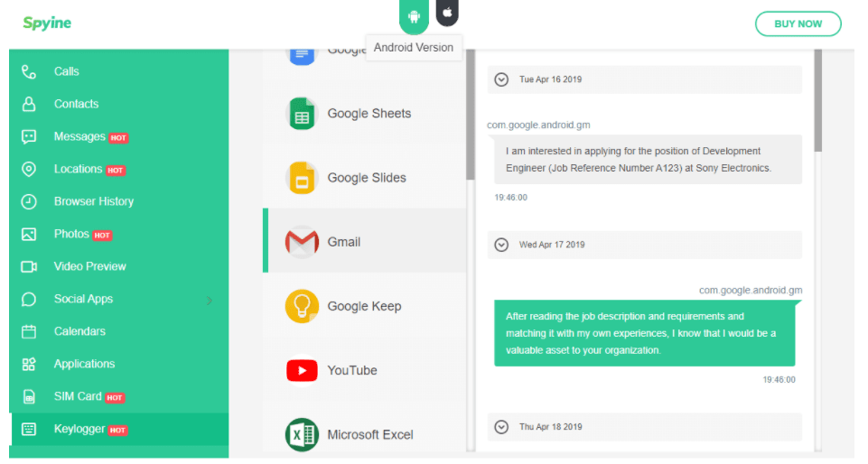Expand the Social Apps submenu arrow
The height and width of the screenshot is (464, 868).
210,301
